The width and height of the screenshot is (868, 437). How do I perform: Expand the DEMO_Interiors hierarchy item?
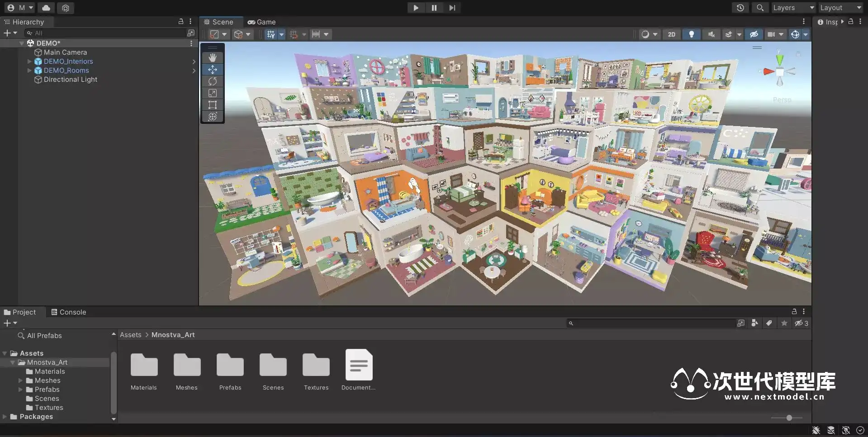point(29,61)
